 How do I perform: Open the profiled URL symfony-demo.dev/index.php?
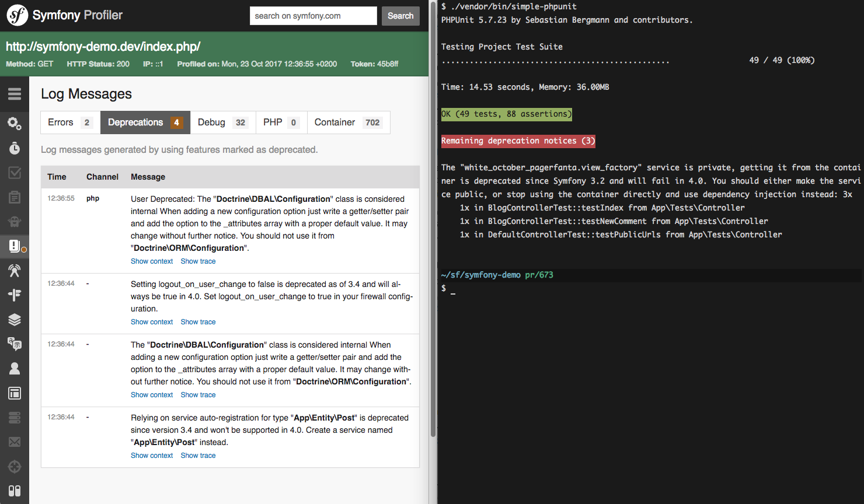[x=103, y=47]
